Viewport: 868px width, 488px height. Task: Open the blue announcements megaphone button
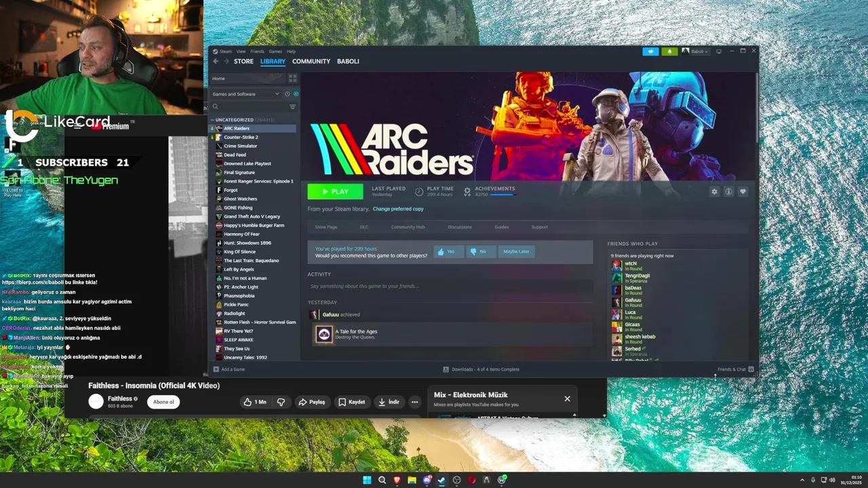pyautogui.click(x=650, y=52)
